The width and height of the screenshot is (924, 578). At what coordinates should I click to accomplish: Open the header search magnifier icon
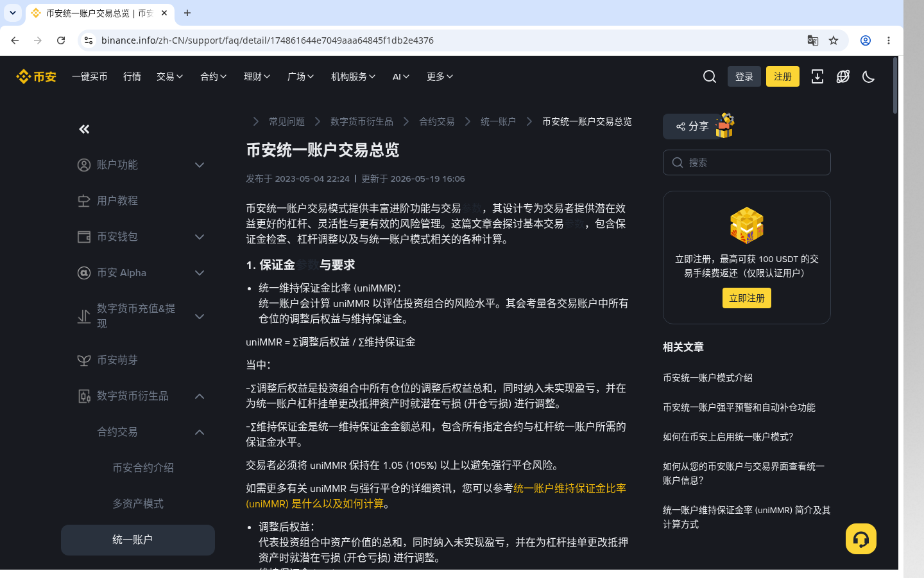pos(710,76)
